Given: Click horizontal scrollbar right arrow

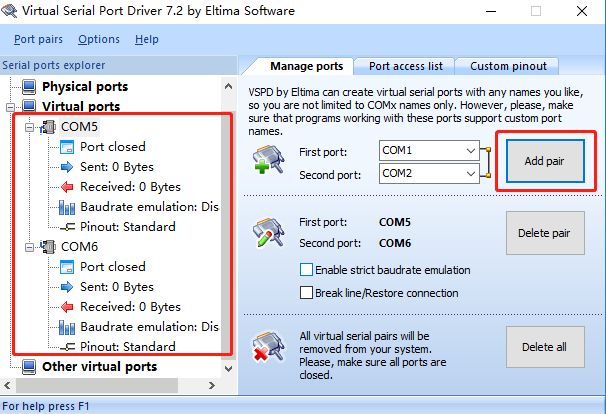Looking at the screenshot, I should tap(211, 385).
